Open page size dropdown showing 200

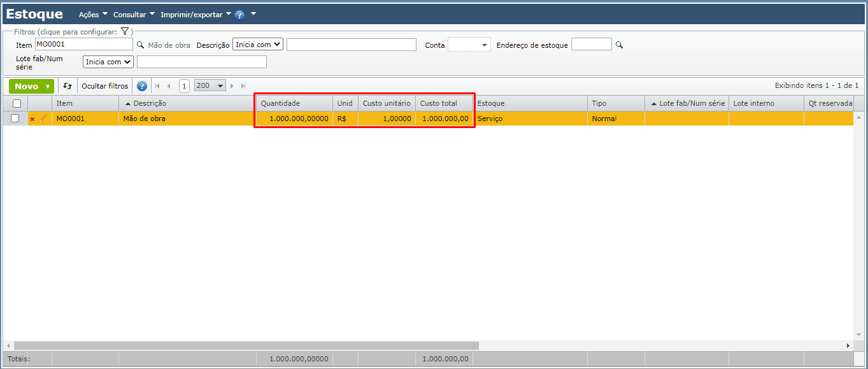point(210,86)
